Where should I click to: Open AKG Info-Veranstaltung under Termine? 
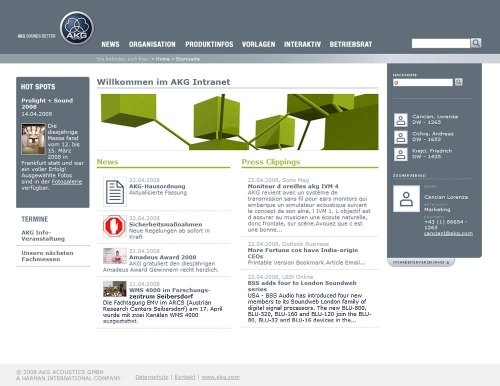click(x=43, y=236)
